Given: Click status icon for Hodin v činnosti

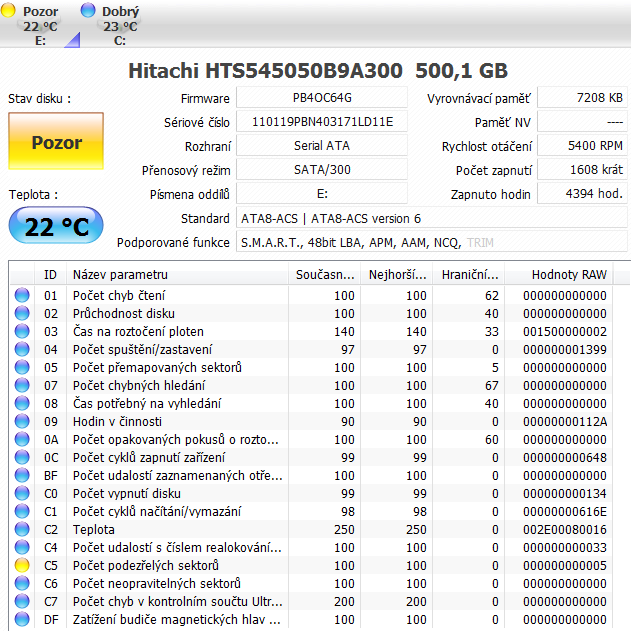Looking at the screenshot, I should [22, 421].
